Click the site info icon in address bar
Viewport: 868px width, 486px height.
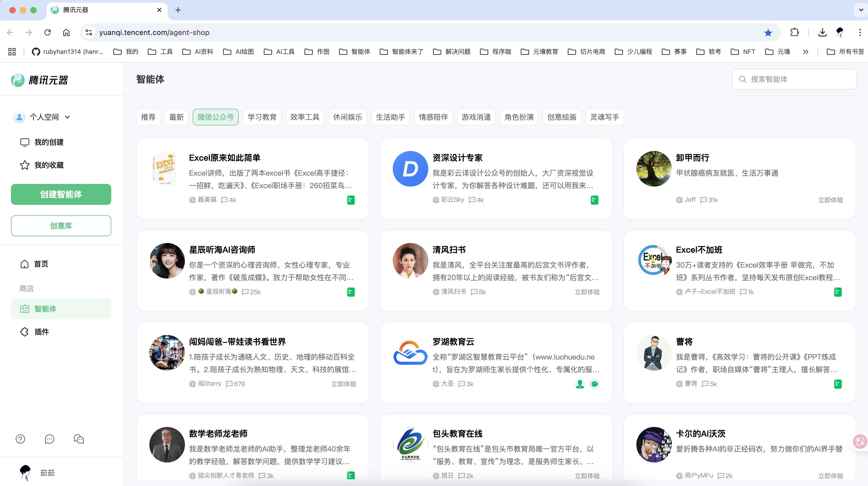tap(89, 32)
